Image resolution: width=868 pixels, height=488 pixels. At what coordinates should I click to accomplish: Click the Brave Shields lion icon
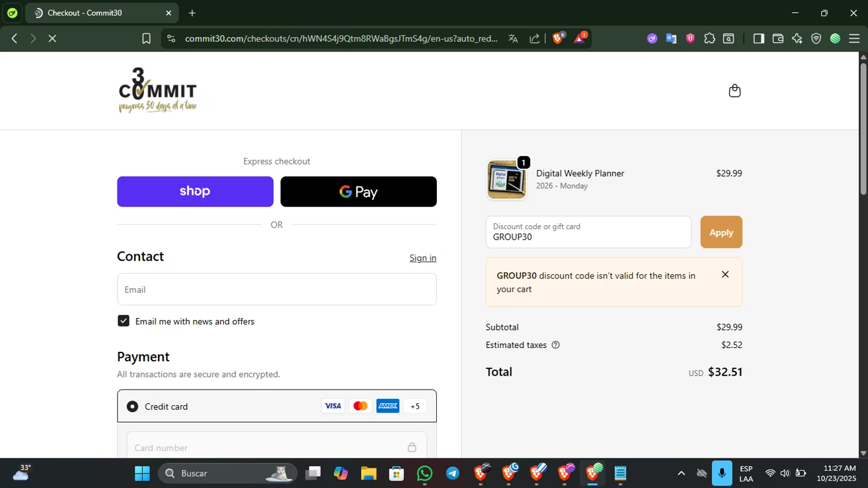[558, 38]
